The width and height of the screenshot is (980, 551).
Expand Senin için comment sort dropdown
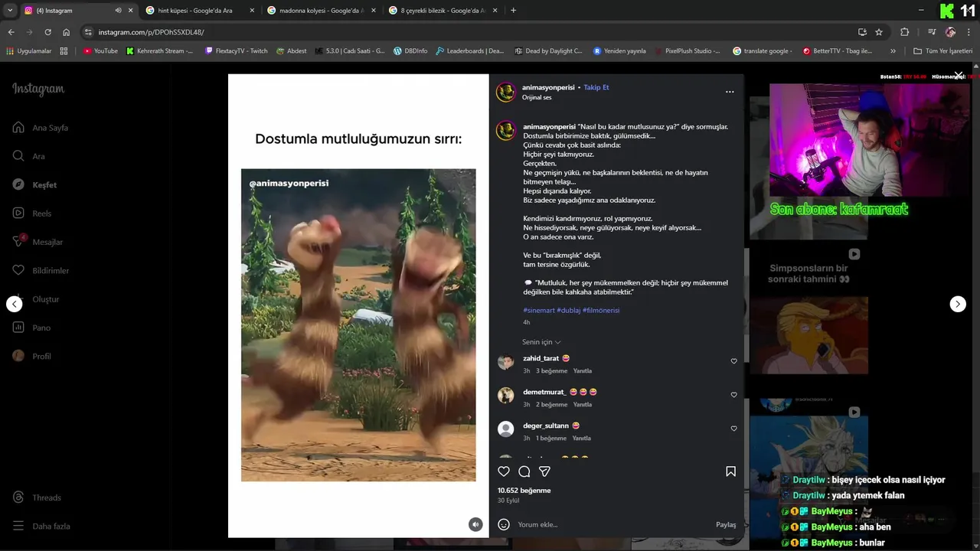point(541,342)
